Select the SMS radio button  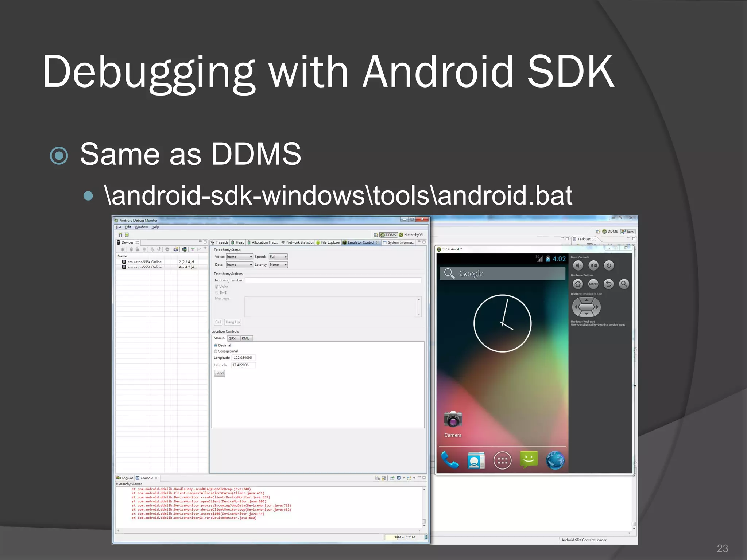click(x=217, y=293)
